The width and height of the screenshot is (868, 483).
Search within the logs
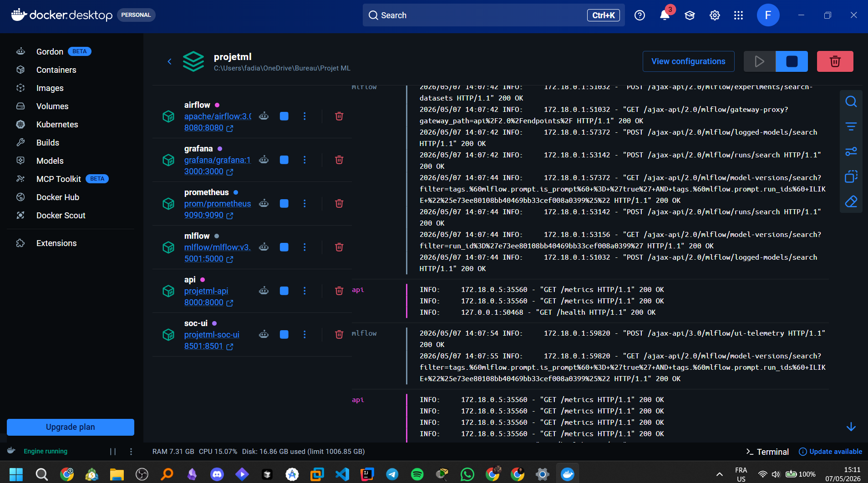point(851,101)
